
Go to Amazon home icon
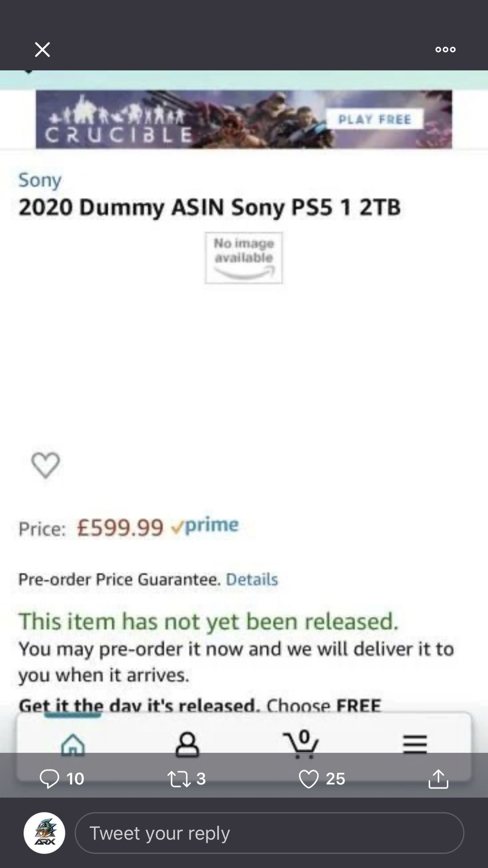73,744
